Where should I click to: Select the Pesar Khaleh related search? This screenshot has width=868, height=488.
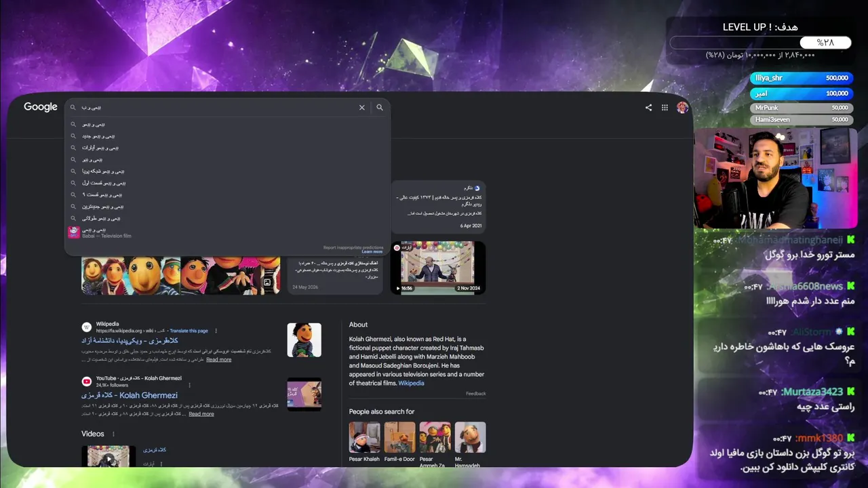click(x=365, y=443)
